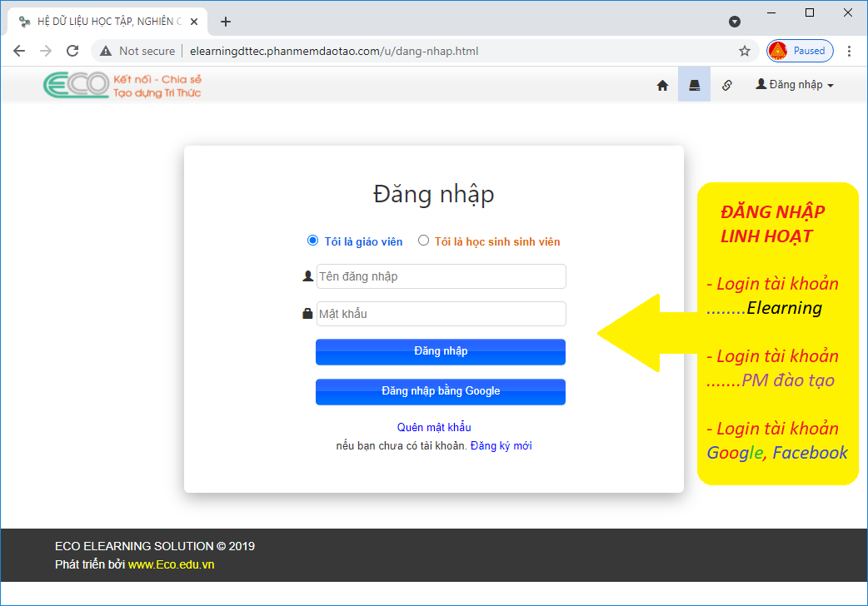
Task: Open Chrome three-dot menu
Action: coord(849,51)
